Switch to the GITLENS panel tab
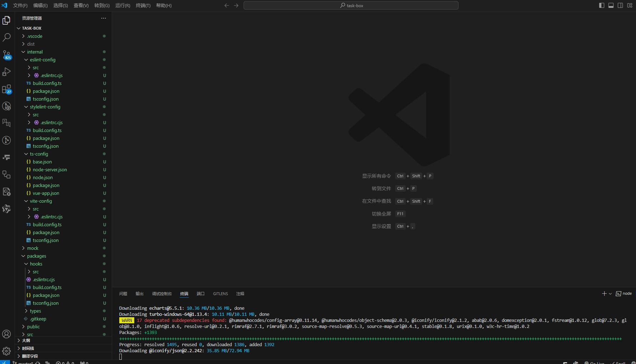 220,294
